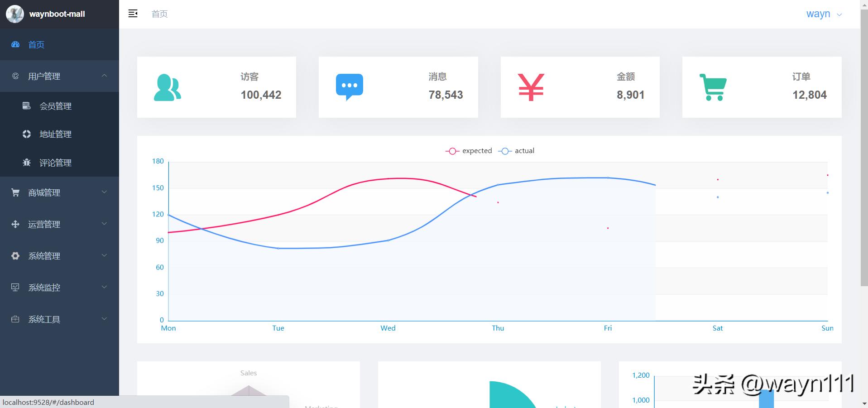Click the Sales chart title
The image size is (868, 408).
pos(249,373)
